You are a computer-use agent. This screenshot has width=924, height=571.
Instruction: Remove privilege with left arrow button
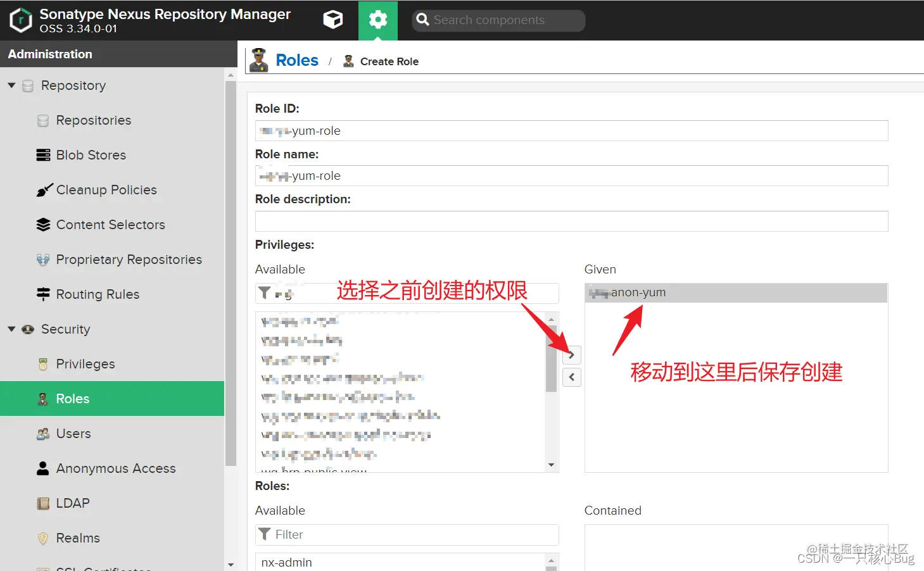coord(571,377)
